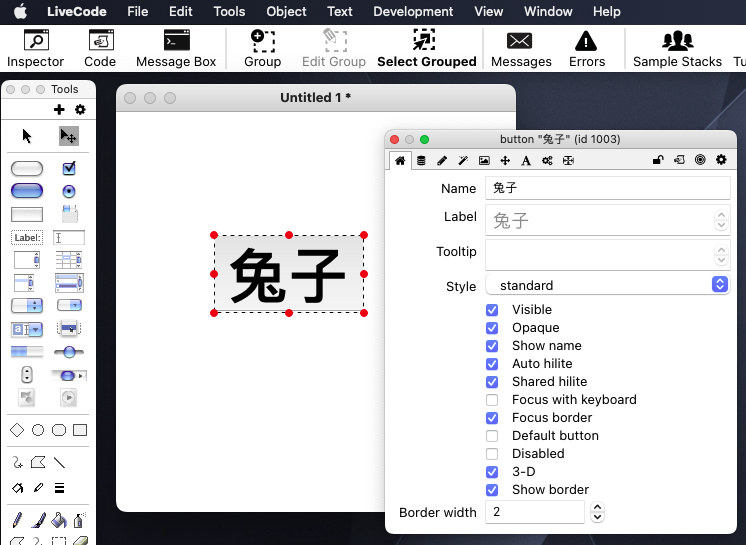The width and height of the screenshot is (746, 545).
Task: Open the Code editor toolbar icon
Action: [100, 49]
